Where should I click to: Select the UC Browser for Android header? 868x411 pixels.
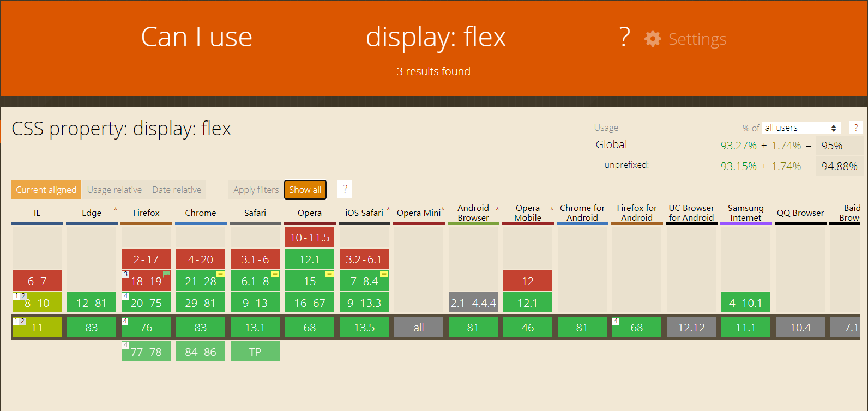point(691,213)
